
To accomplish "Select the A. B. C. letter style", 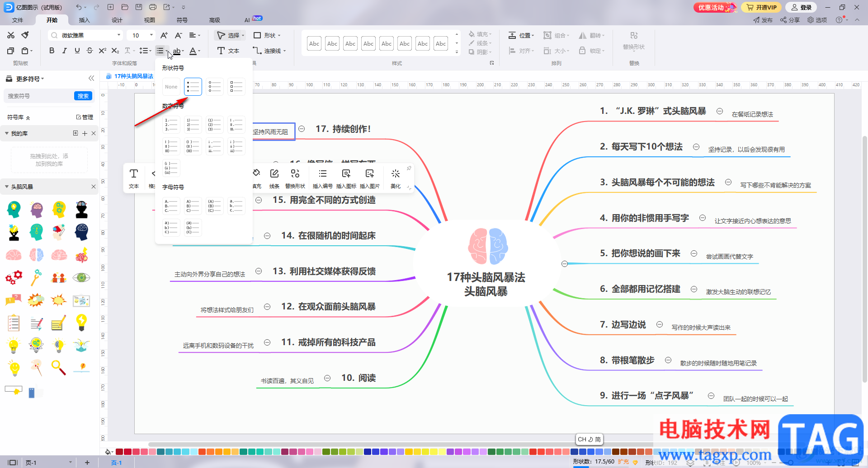I will (171, 206).
